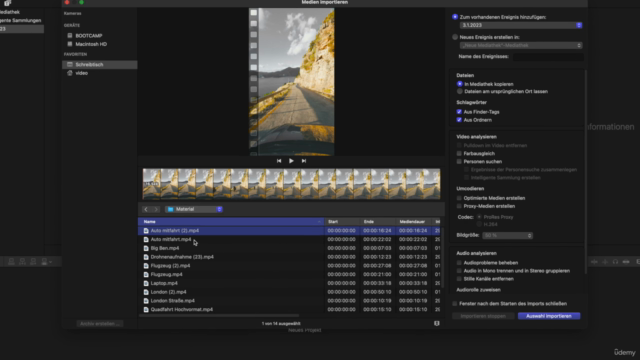Check 'Fenster nach dem Starten des Imports schließen'
The width and height of the screenshot is (640, 360).
(455, 304)
